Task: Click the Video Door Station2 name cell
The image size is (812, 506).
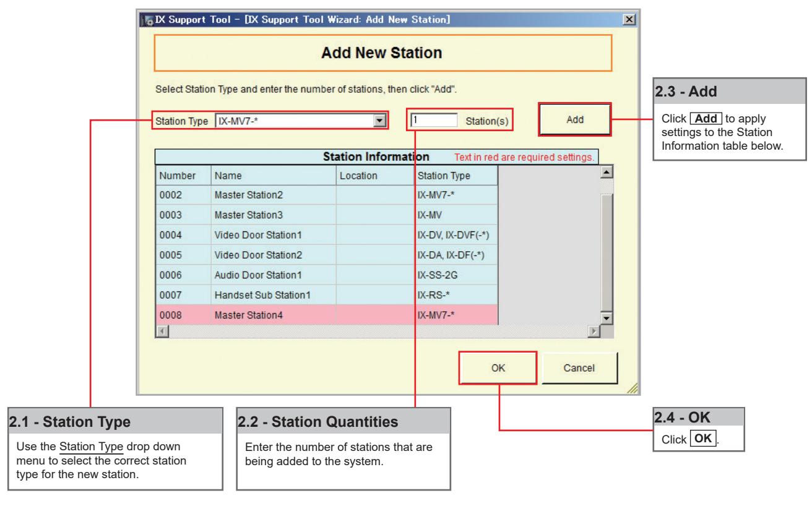Action: tap(273, 255)
